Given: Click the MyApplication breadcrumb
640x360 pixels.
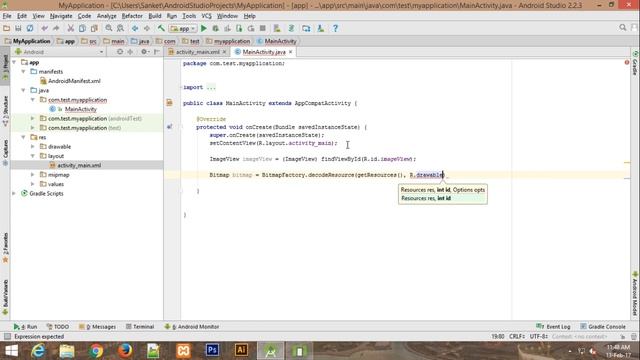Looking at the screenshot, I should (28, 41).
